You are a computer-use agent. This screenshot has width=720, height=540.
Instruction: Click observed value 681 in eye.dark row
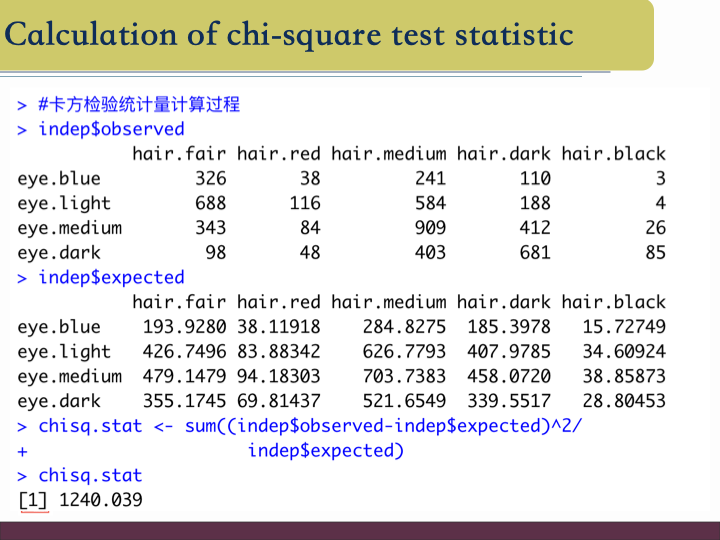click(534, 253)
